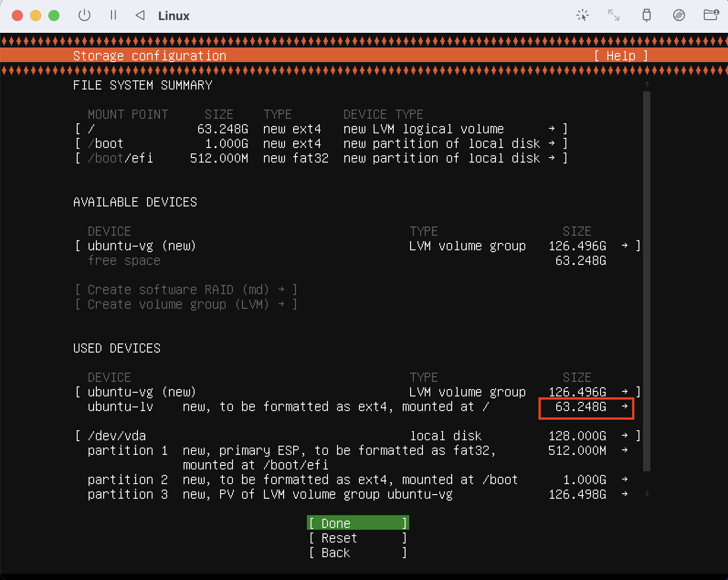Click the restart triangle icon in toolbar

[140, 16]
